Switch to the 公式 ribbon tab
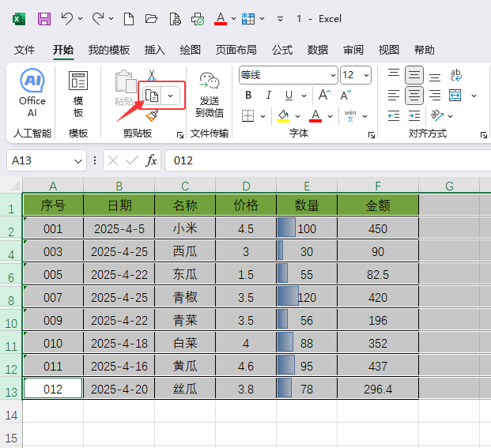 [282, 50]
